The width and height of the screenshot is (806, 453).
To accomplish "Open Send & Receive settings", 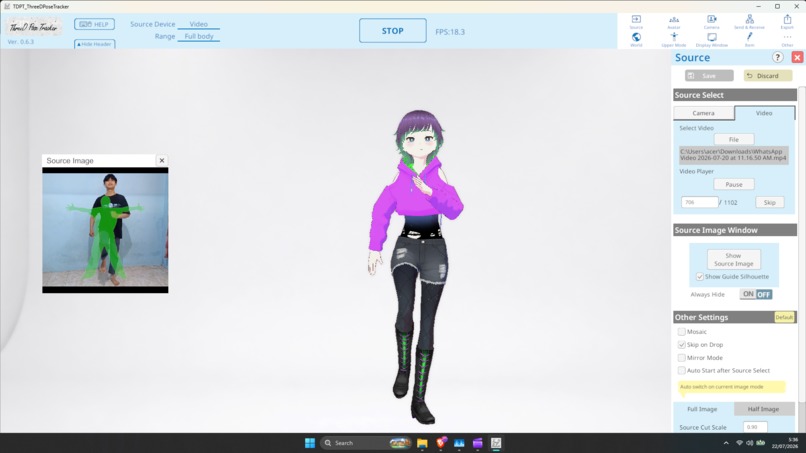I will pyautogui.click(x=749, y=21).
